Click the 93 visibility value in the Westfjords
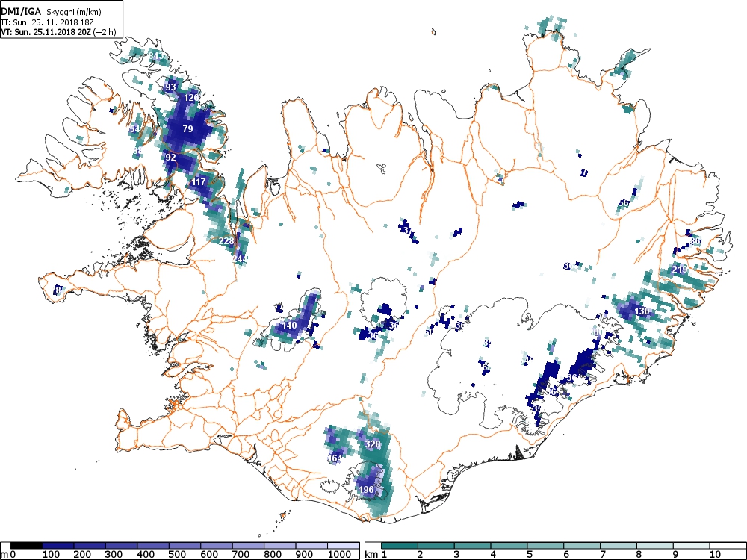747x560 pixels. pos(170,87)
